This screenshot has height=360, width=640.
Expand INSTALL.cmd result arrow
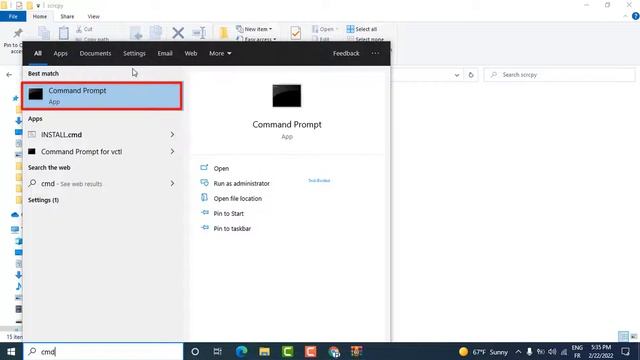pyautogui.click(x=172, y=134)
